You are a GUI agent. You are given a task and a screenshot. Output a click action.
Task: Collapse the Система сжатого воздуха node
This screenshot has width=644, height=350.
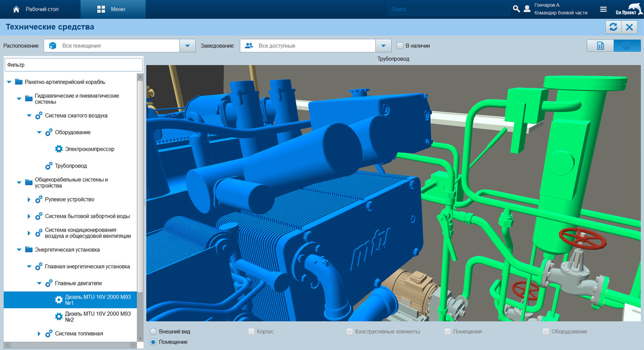pos(29,115)
